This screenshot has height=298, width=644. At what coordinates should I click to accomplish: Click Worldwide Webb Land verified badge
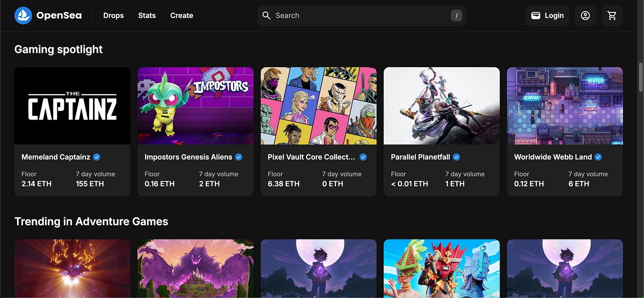point(598,157)
